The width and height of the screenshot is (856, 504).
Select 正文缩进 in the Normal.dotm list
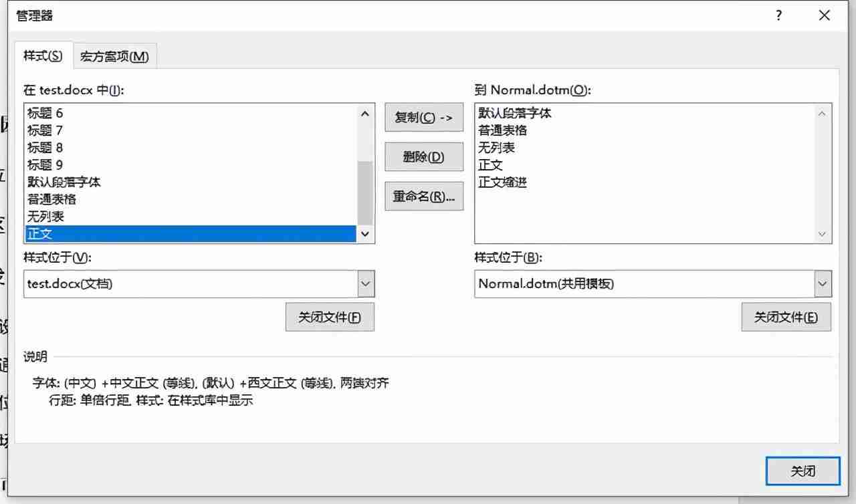point(503,182)
